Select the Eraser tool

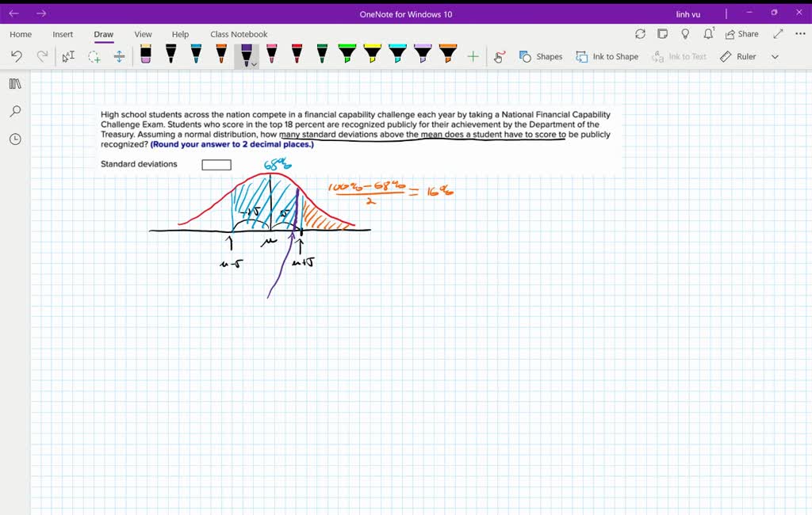[145, 54]
